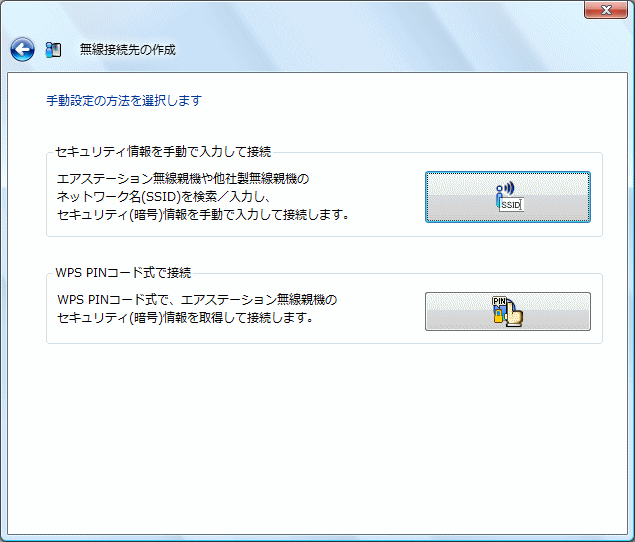This screenshot has width=635, height=542.
Task: Click the heading 手動設定の方法を選択します
Action: pos(124,100)
